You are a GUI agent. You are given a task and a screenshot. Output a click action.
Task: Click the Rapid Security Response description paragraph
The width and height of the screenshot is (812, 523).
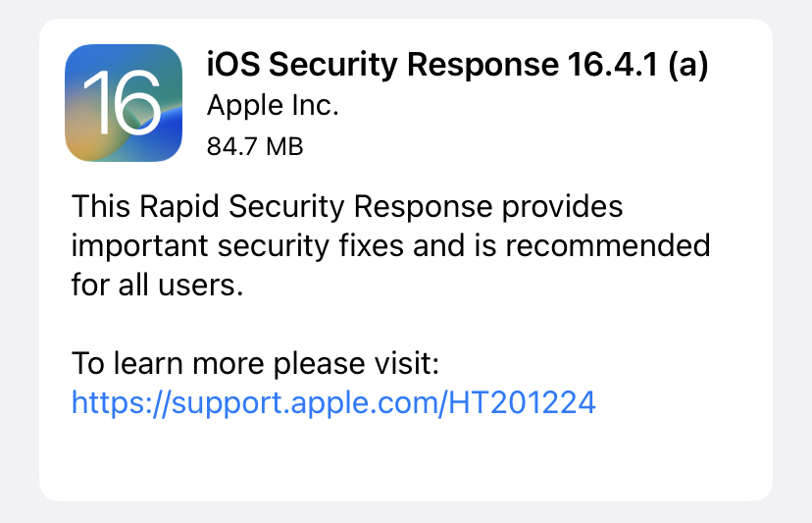(x=390, y=244)
